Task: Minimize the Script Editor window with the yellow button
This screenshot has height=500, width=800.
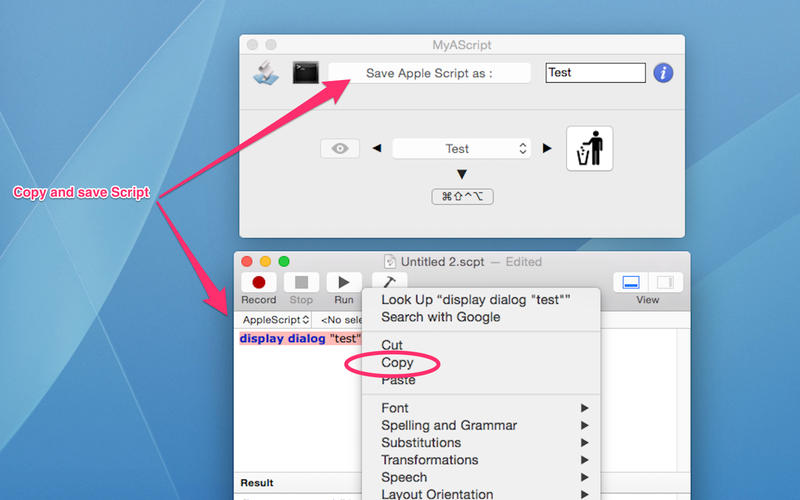Action: point(265,262)
